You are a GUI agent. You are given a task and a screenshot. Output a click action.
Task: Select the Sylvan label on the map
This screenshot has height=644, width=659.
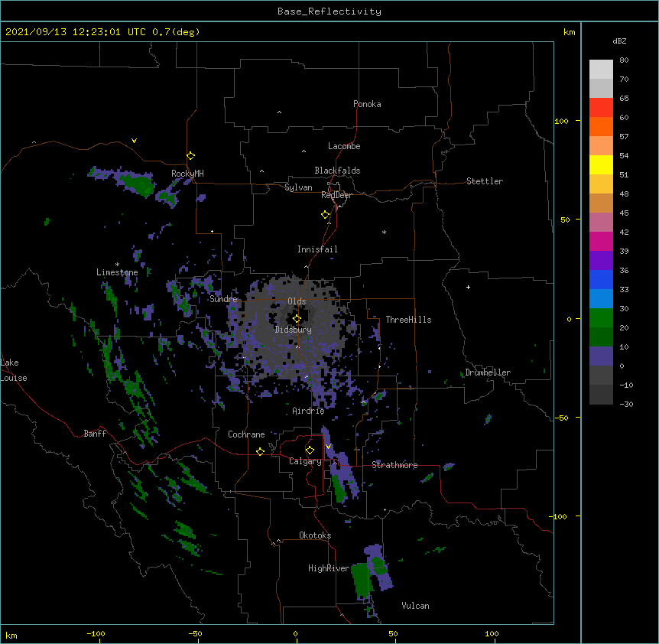pyautogui.click(x=298, y=187)
